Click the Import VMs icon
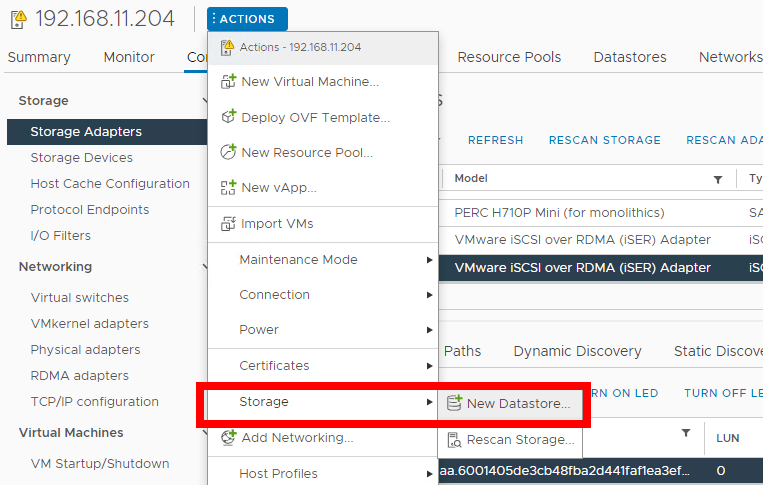The image size is (763, 485). tap(227, 224)
